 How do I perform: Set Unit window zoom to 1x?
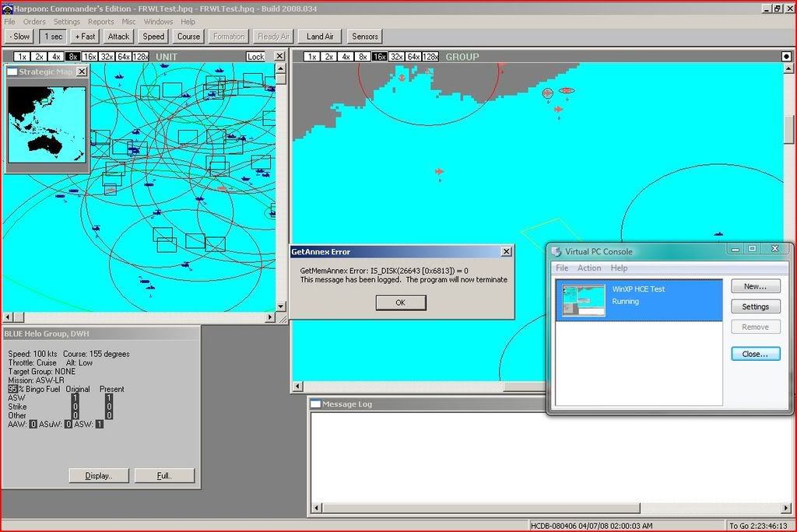pos(22,57)
